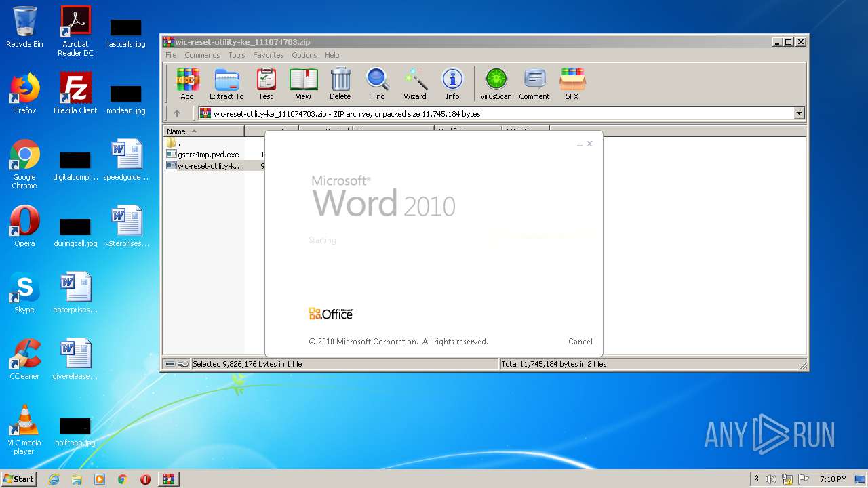Click the Extract To toolbar icon
This screenshot has height=488, width=868.
(226, 84)
